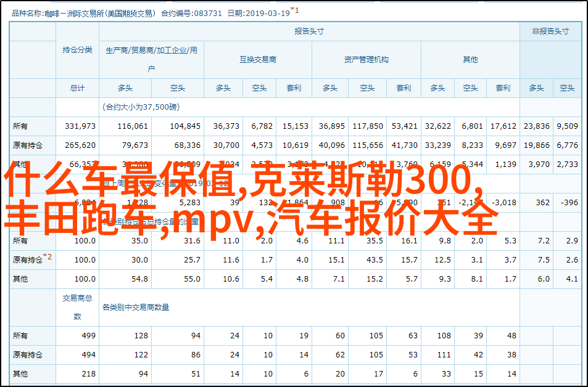Click the value 23,836

537,126
